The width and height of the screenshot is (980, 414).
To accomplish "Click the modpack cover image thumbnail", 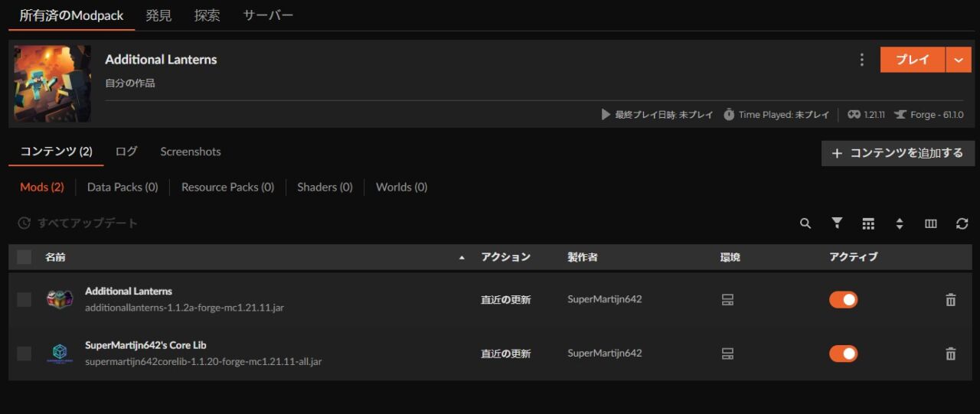I will tap(52, 83).
